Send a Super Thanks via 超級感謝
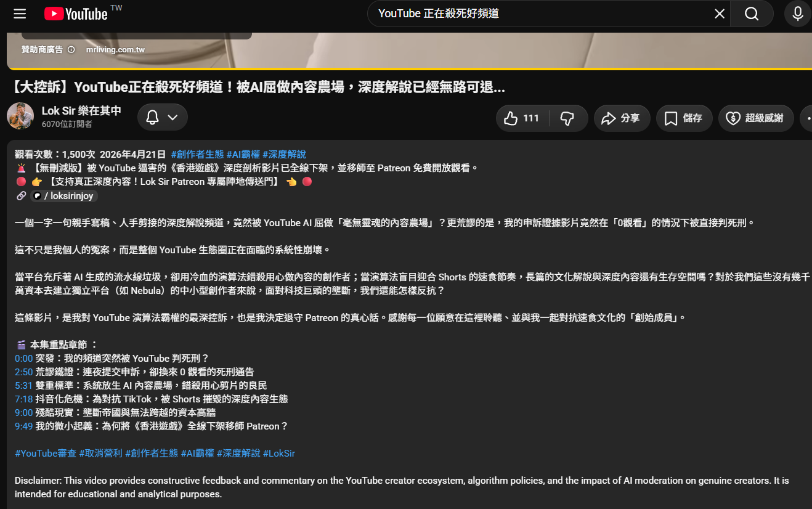Image resolution: width=812 pixels, height=509 pixels. click(x=755, y=118)
